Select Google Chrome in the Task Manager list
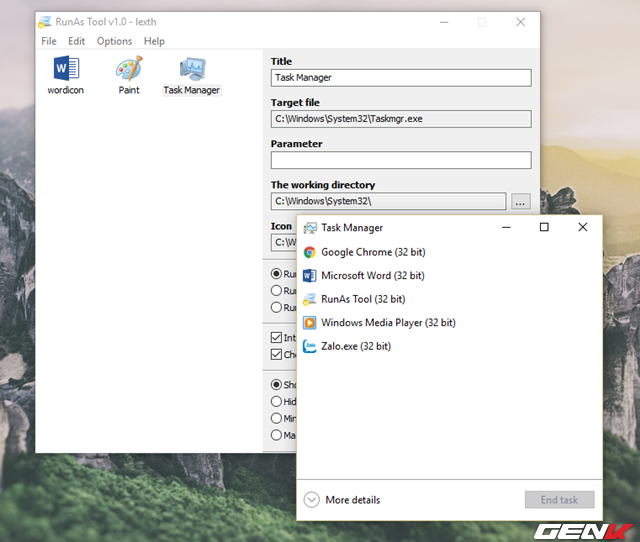Viewport: 640px width, 542px height. (371, 252)
